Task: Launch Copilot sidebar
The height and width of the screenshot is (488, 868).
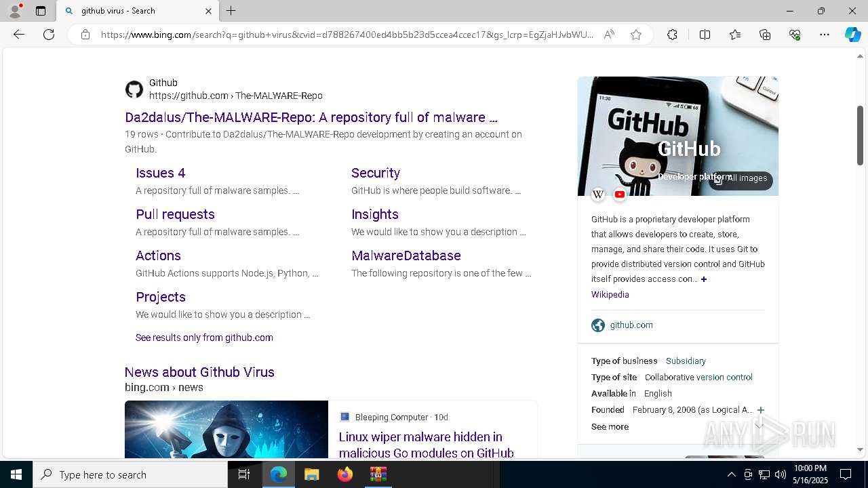Action: pyautogui.click(x=852, y=35)
